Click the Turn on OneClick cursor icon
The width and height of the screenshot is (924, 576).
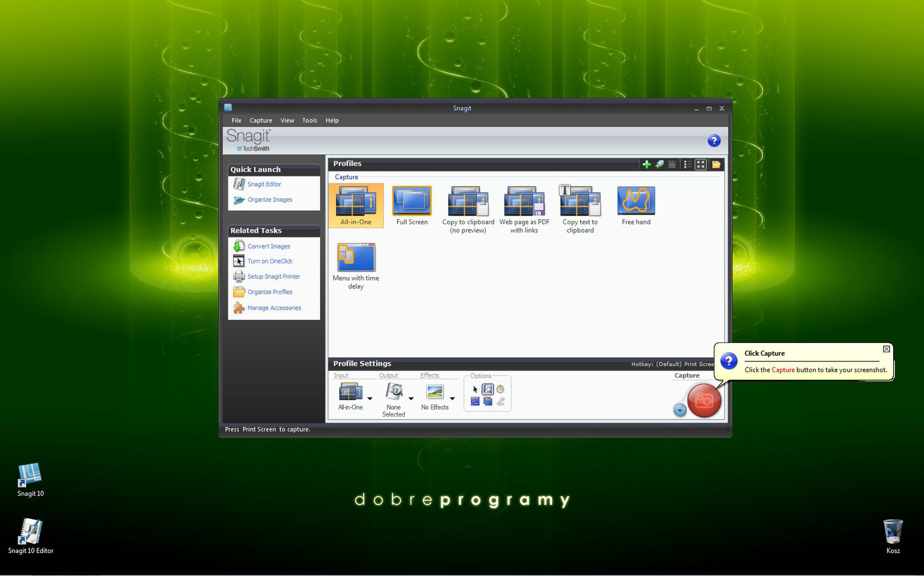(x=239, y=261)
